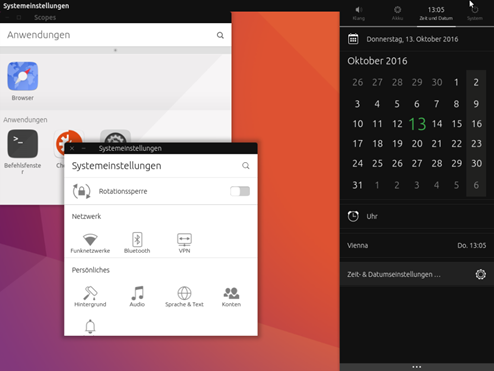
Task: Click the Netzwerk section header
Action: click(86, 216)
